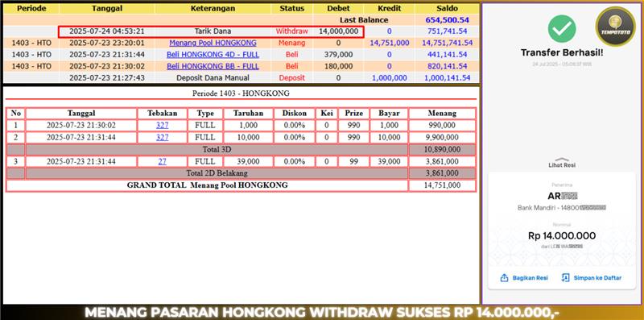The image size is (644, 320).
Task: Tap the Simpan ke Daftar button label
Action: [x=597, y=278]
